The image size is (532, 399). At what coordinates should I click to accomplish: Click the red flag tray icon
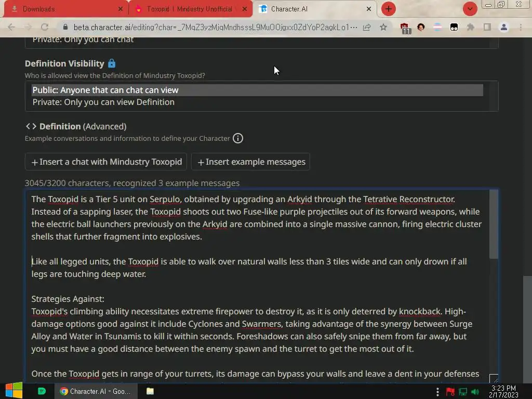pyautogui.click(x=450, y=392)
